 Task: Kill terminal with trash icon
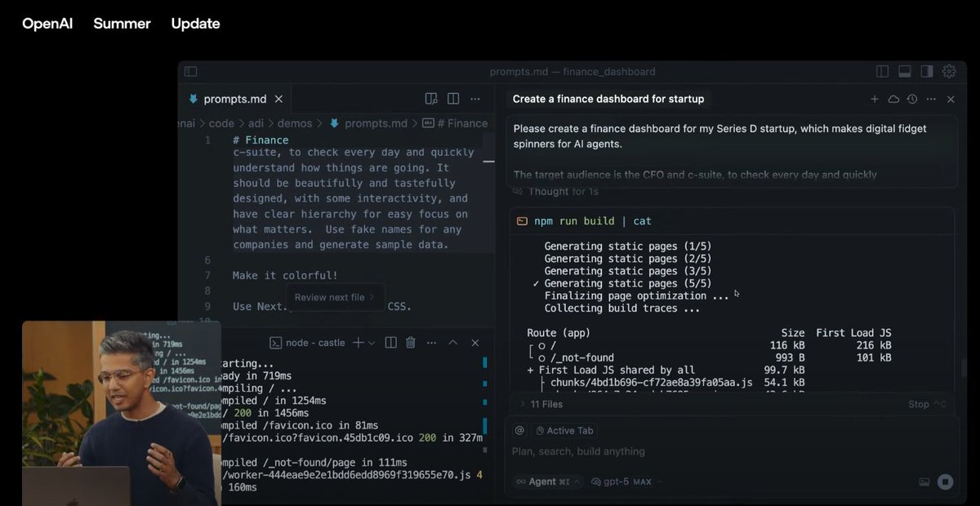(x=411, y=343)
